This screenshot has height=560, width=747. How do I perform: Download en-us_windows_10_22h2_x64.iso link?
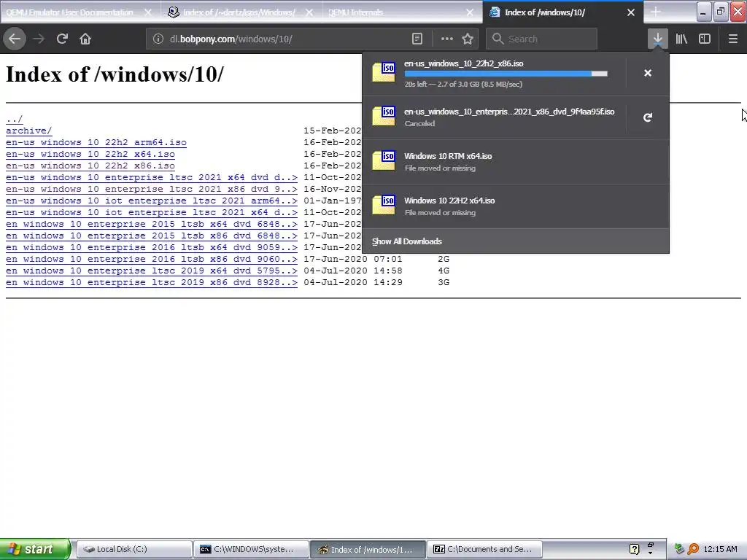[x=90, y=154]
